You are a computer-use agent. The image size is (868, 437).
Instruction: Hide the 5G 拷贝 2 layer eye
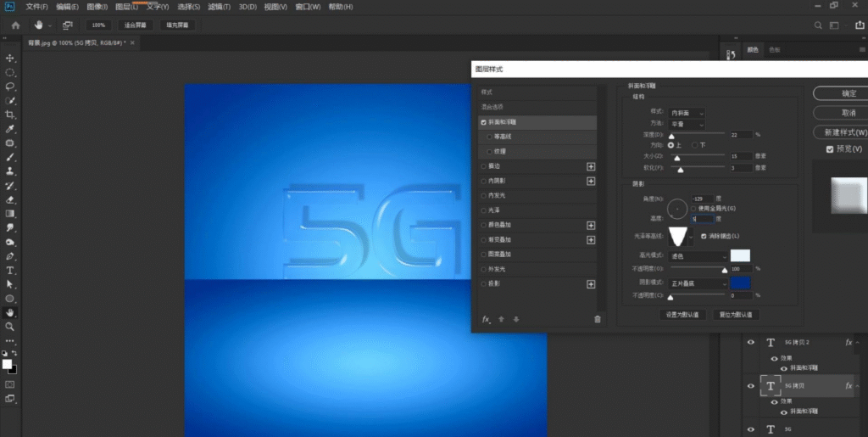coord(751,342)
